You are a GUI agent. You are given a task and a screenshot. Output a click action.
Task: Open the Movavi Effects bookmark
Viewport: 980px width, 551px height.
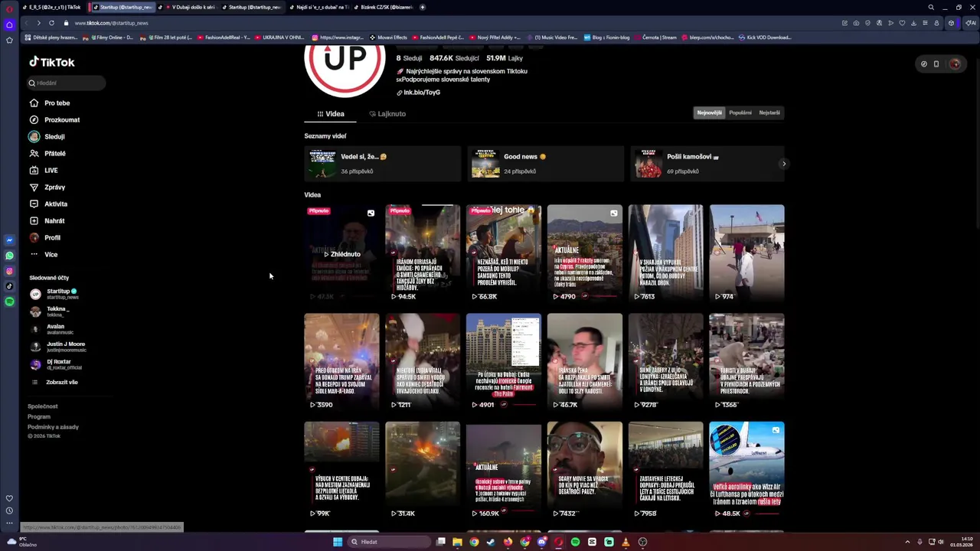pyautogui.click(x=388, y=37)
